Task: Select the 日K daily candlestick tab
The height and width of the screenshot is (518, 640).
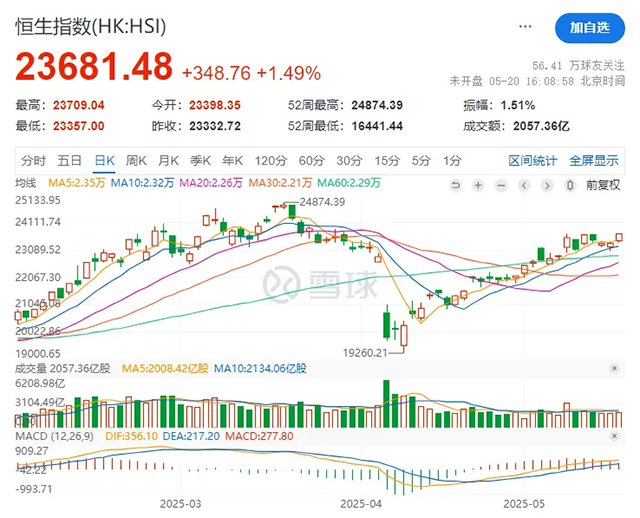Action: click(x=104, y=160)
